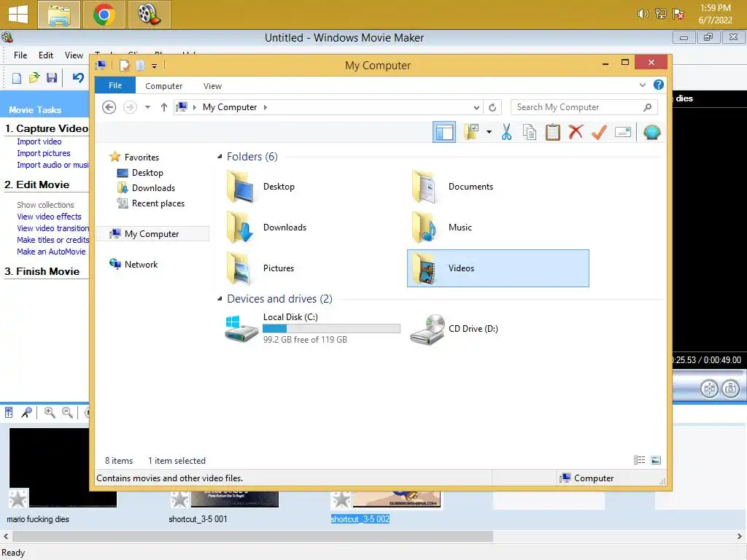Collapse the Devices and drives group

tap(220, 298)
